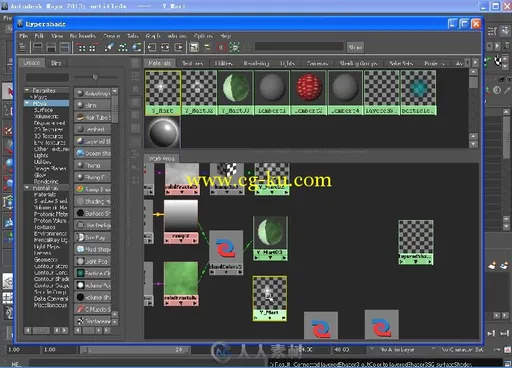The height and width of the screenshot is (368, 512).
Task: Click the next graph toolbar icon
Action: (x=93, y=47)
